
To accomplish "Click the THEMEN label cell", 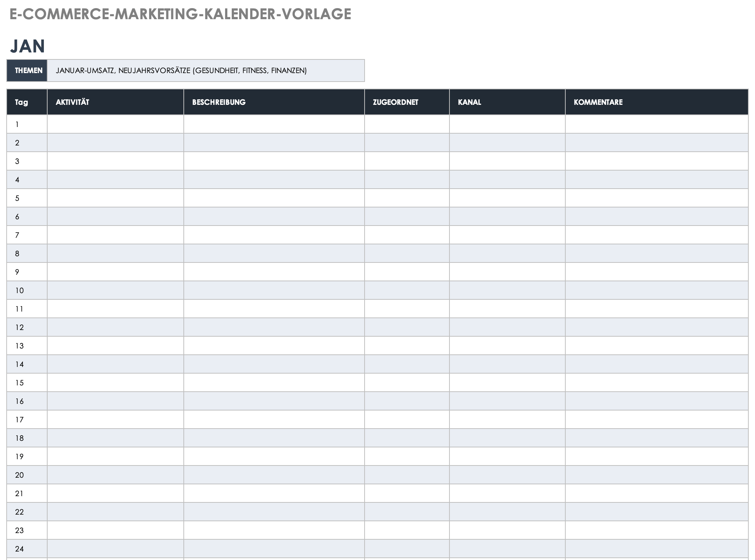I will click(27, 71).
